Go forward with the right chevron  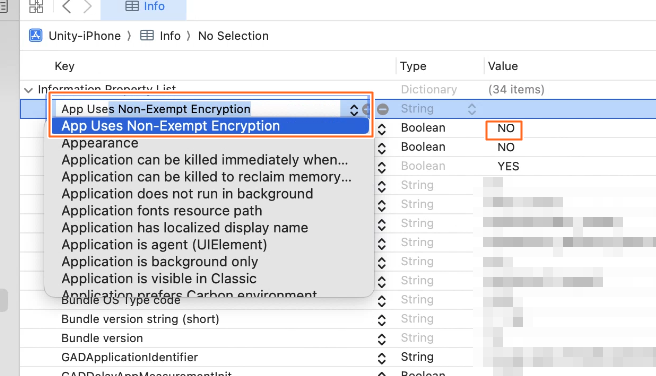87,6
